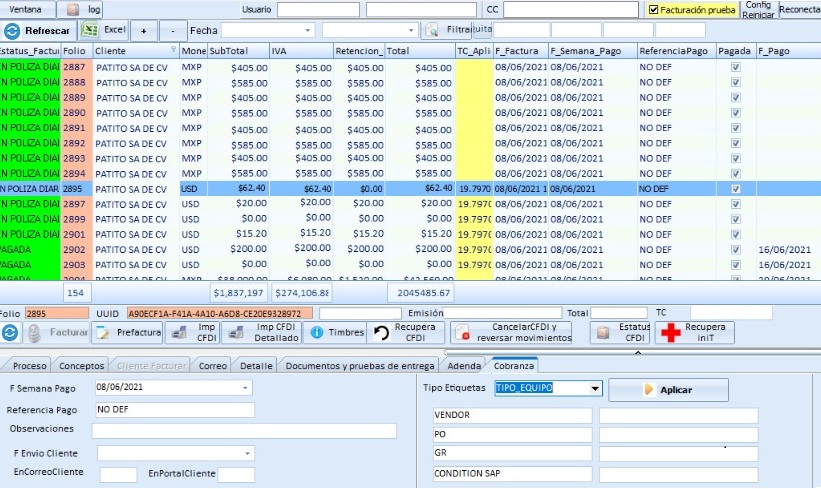Click the Config Reiniciar button
Image resolution: width=821 pixels, height=489 pixels.
click(758, 9)
